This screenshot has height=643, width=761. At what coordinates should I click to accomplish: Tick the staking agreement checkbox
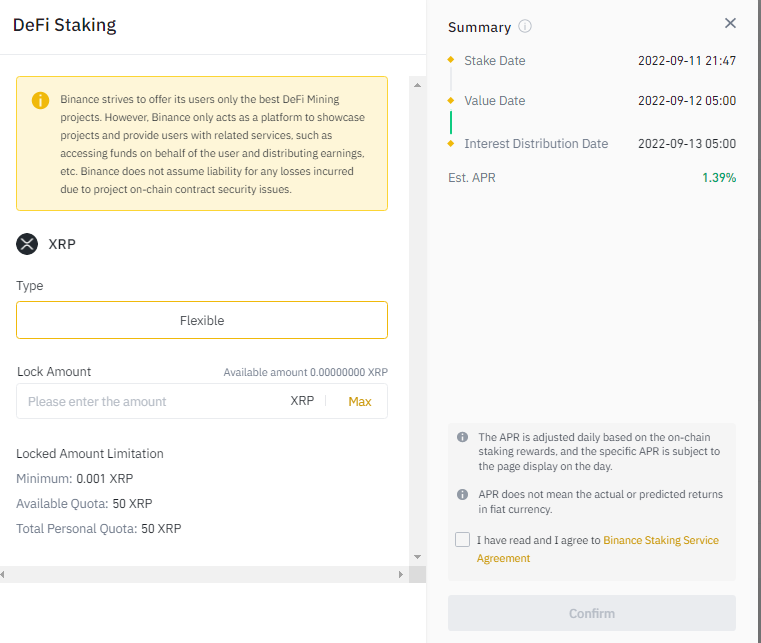tap(462, 540)
